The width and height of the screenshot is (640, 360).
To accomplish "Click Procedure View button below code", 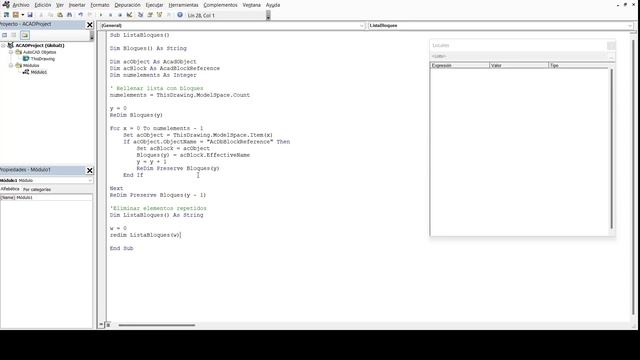I will click(101, 325).
